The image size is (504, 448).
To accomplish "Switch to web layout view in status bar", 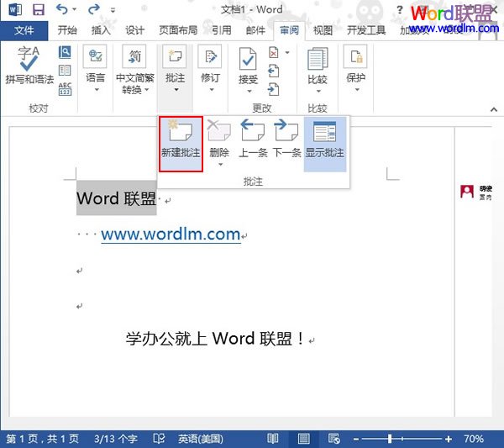I will click(334, 439).
